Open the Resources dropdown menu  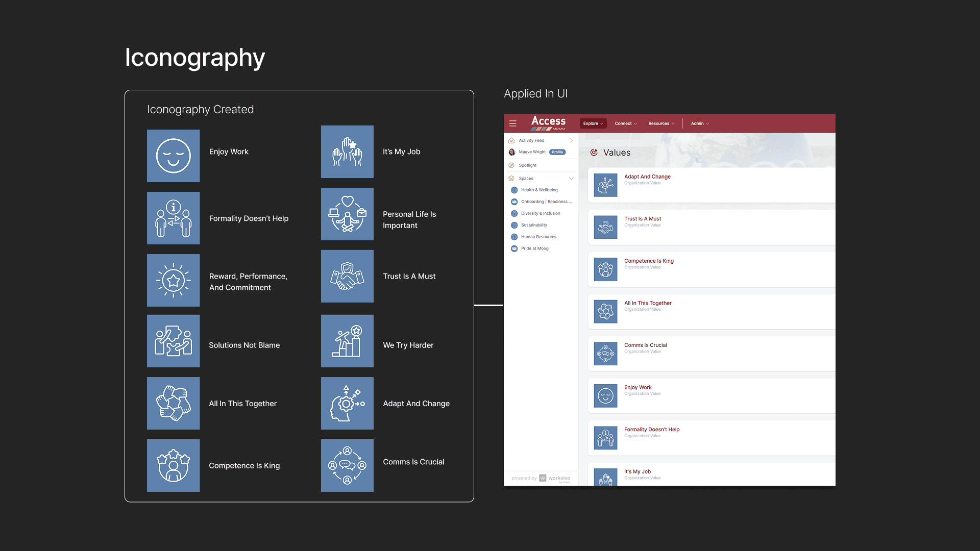coord(661,123)
